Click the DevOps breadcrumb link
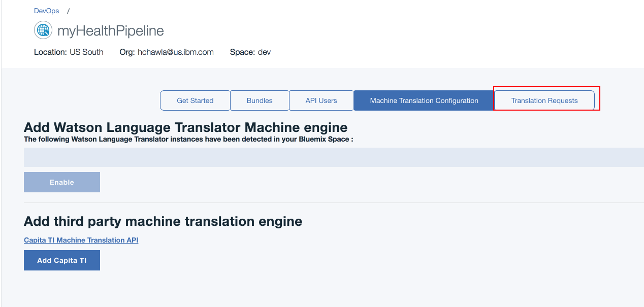This screenshot has width=644, height=307. click(x=46, y=11)
